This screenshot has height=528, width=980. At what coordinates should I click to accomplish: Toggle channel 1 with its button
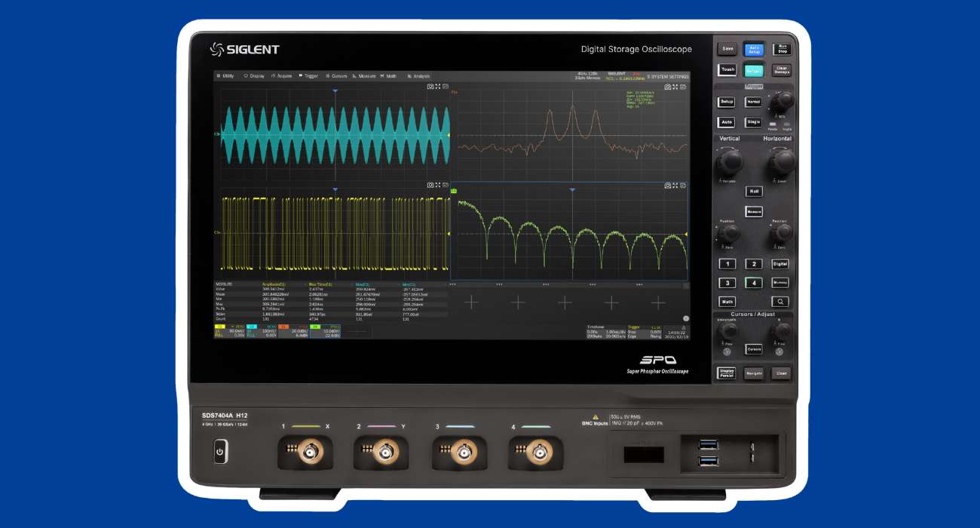point(727,264)
